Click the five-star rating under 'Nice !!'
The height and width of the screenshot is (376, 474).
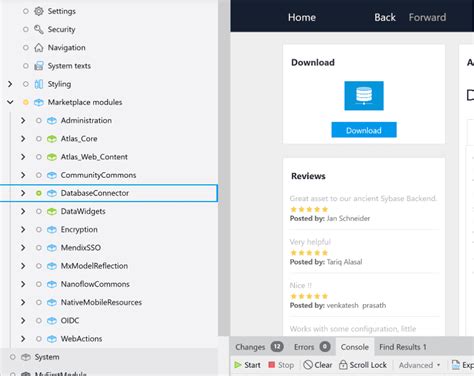coord(309,296)
